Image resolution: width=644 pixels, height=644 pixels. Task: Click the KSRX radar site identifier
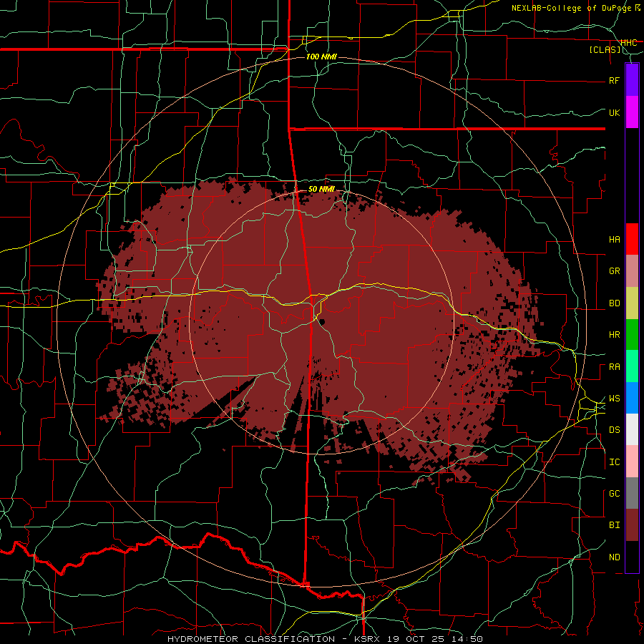tap(368, 639)
